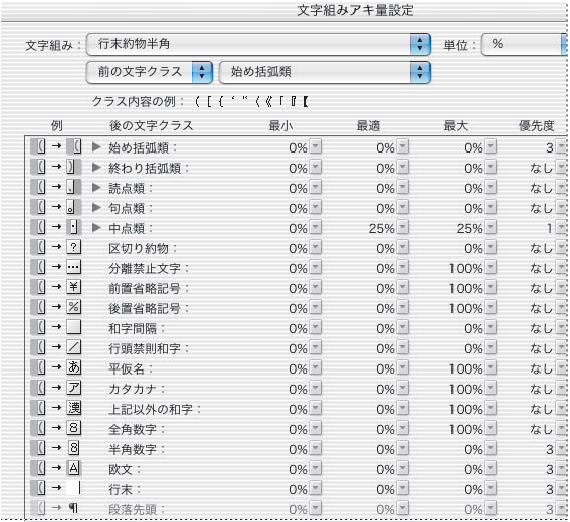The width and height of the screenshot is (570, 522).
Task: Open 優先度 dropdown for 中点類 showing 1
Action: click(562, 228)
